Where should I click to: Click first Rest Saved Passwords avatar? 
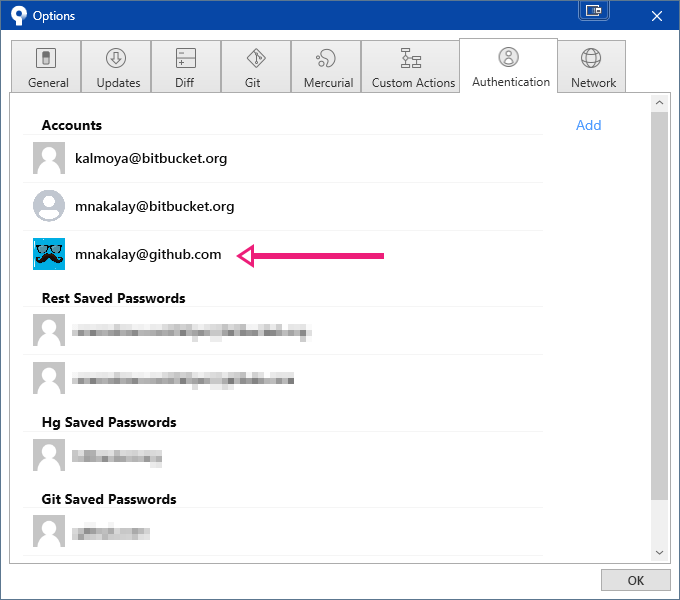49,330
